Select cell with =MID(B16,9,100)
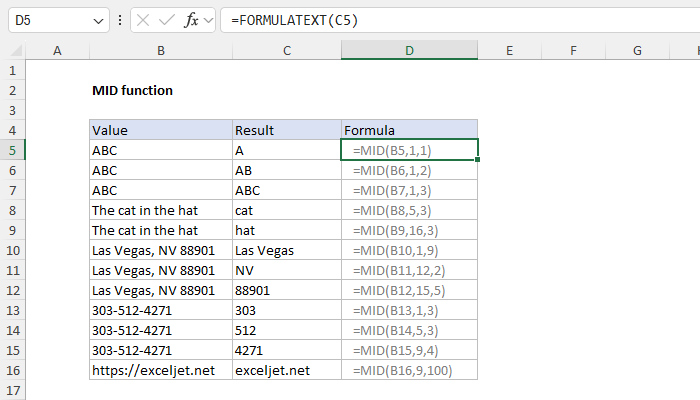 point(409,370)
